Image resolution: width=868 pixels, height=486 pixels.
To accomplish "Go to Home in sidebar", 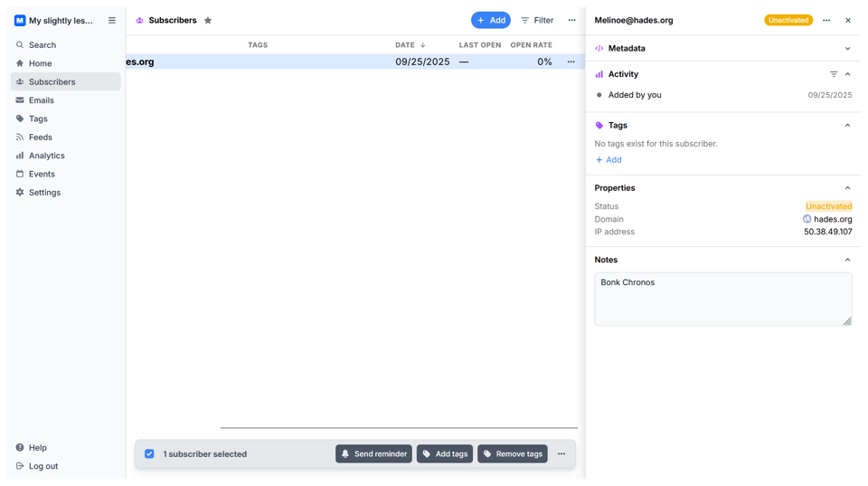I will [65, 63].
